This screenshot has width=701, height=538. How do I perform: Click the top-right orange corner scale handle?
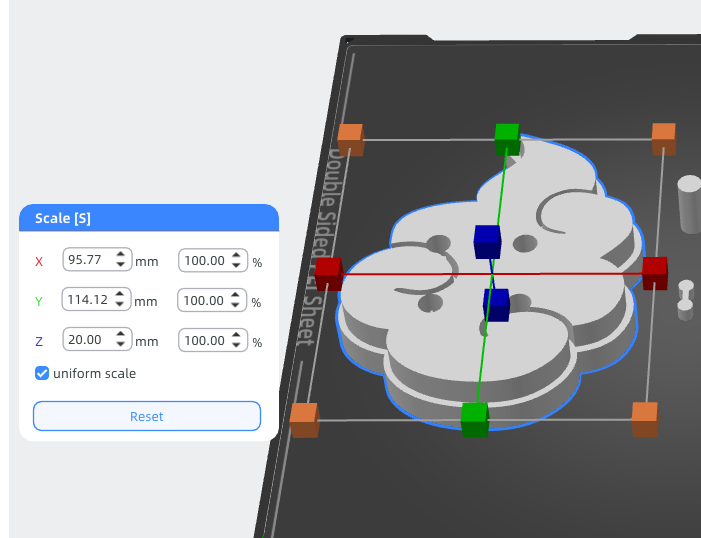point(664,139)
